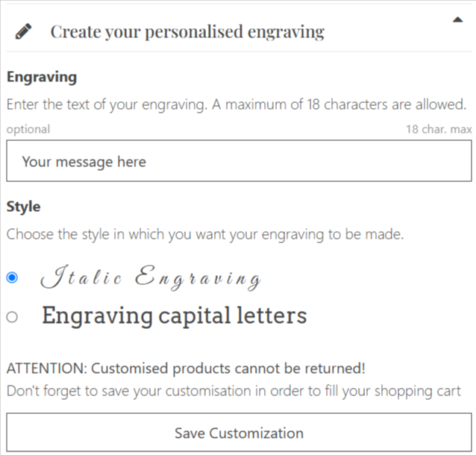The image size is (476, 455).
Task: Click the 'optional' hint above the text box
Action: pos(28,129)
